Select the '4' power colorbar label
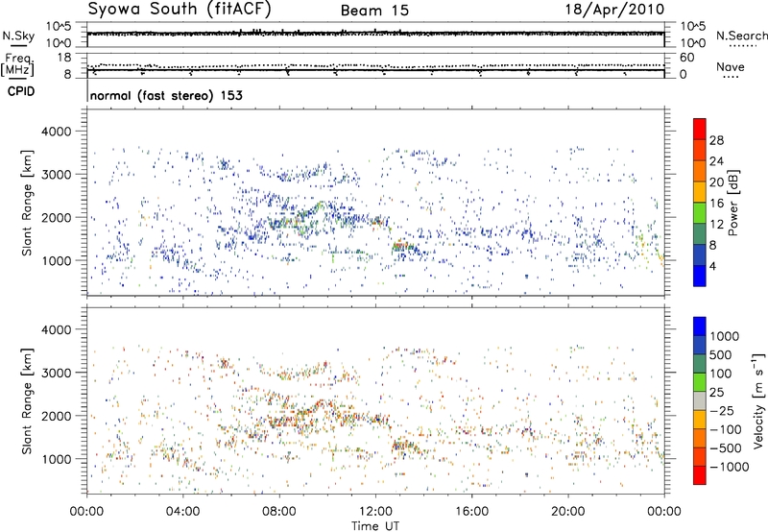This screenshot has height=532, width=768. click(x=712, y=267)
